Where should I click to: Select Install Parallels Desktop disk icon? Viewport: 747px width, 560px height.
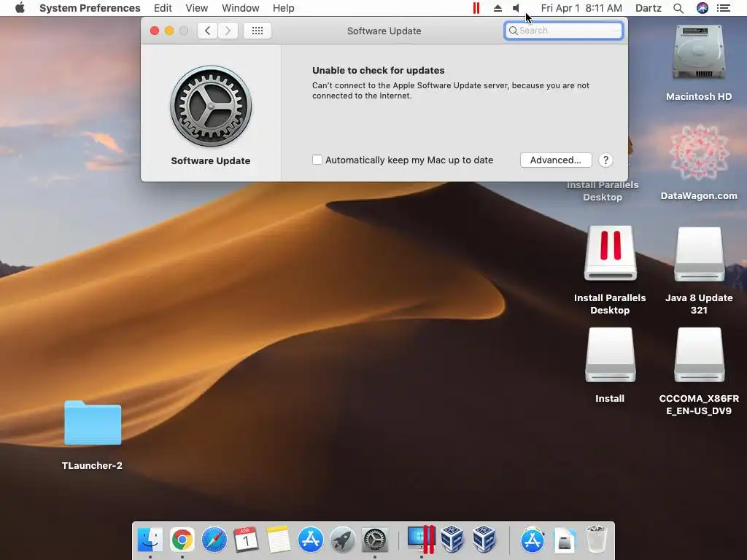pyautogui.click(x=611, y=253)
